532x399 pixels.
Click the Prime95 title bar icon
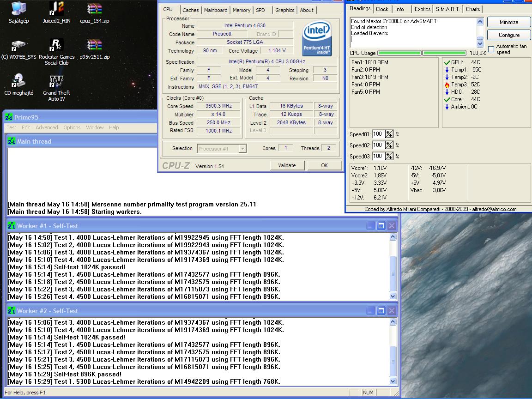tap(9, 117)
